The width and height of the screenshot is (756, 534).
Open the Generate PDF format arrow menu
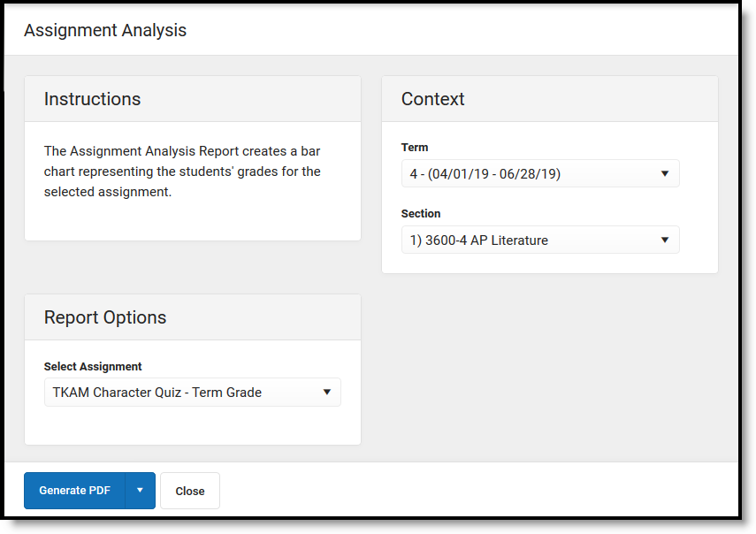coord(140,491)
